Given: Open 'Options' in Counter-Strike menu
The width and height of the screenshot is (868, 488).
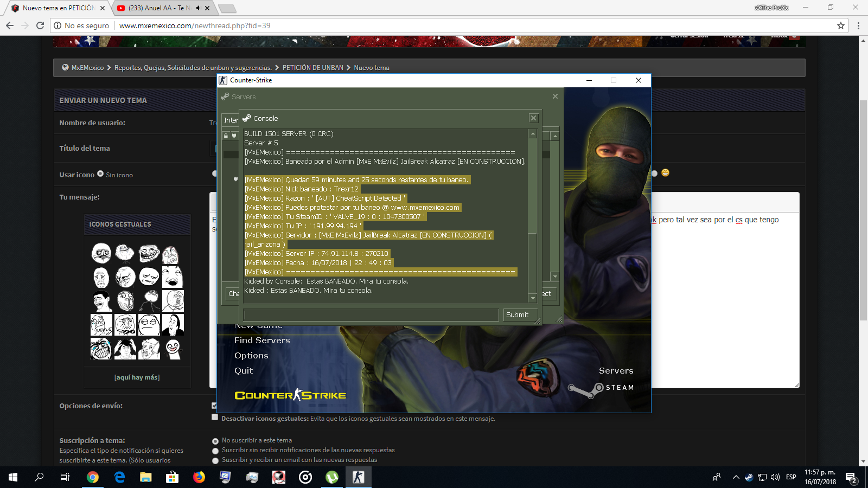Looking at the screenshot, I should click(x=251, y=356).
